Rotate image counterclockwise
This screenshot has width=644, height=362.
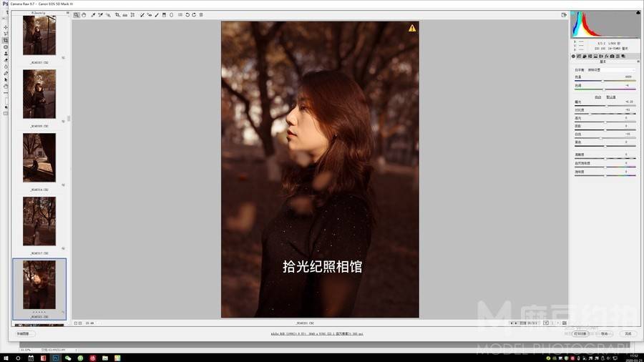(187, 15)
